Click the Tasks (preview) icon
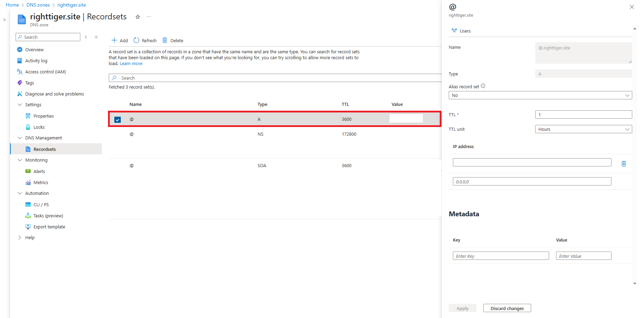This screenshot has width=644, height=318. pyautogui.click(x=28, y=216)
